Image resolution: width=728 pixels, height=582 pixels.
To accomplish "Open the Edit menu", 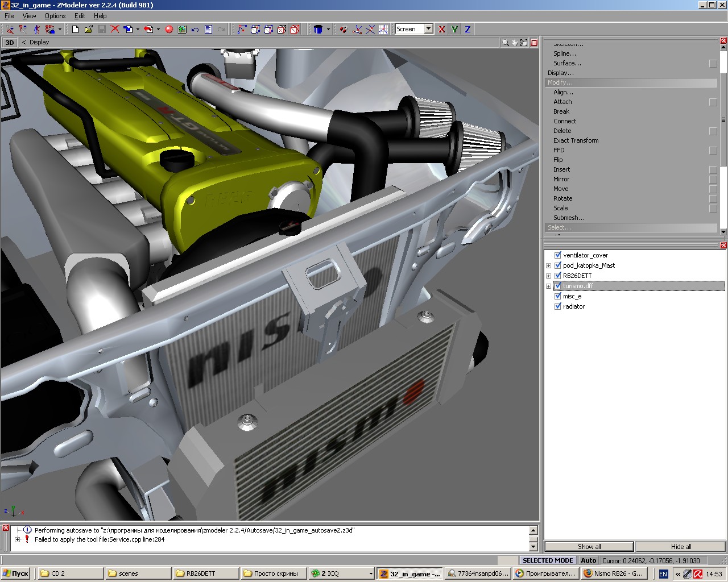I will click(x=80, y=16).
